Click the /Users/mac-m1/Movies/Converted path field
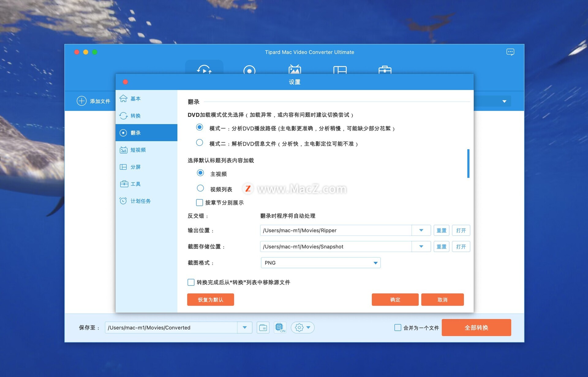This screenshot has width=588, height=377. pos(171,328)
